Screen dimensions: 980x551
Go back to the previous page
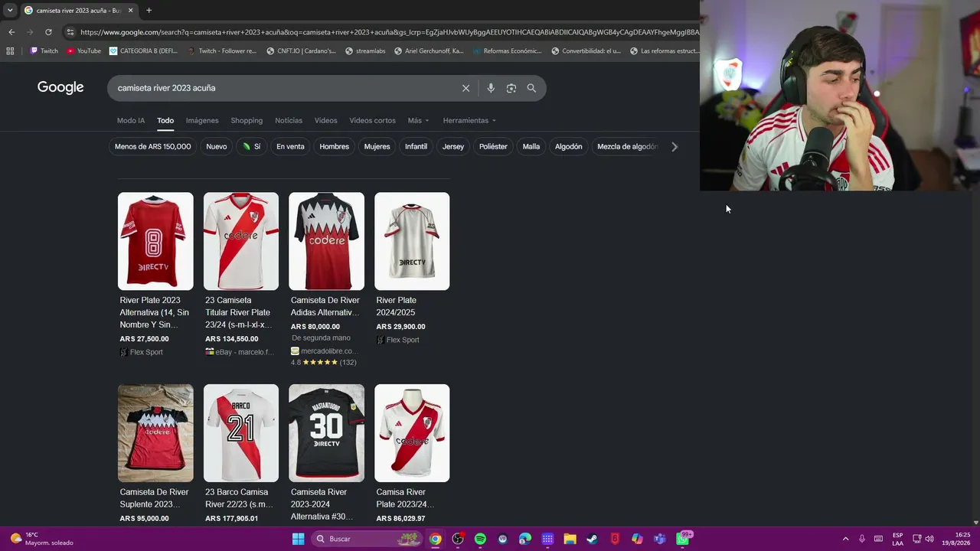pos(11,32)
